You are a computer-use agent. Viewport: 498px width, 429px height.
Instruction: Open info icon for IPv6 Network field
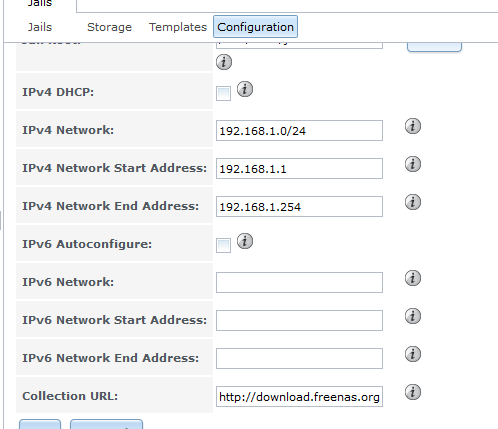click(413, 278)
